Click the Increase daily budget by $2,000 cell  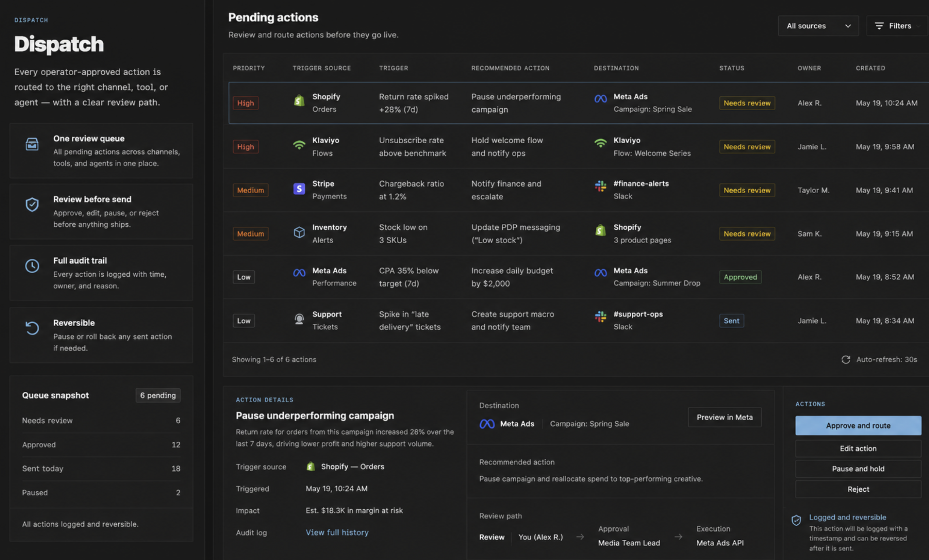pos(512,277)
